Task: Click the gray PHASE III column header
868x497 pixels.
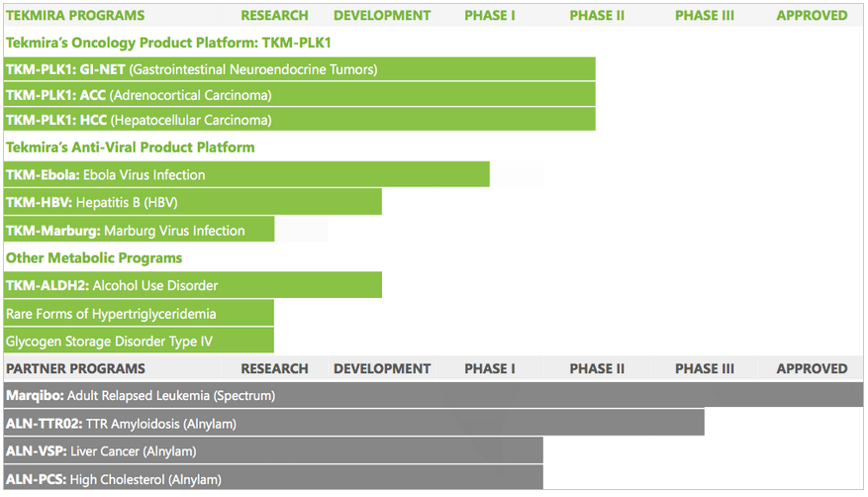Action: (x=705, y=368)
